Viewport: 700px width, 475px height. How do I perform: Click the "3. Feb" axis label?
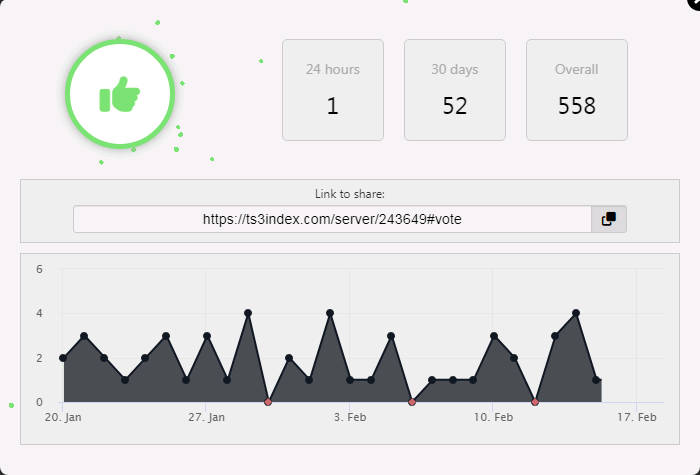pos(350,417)
